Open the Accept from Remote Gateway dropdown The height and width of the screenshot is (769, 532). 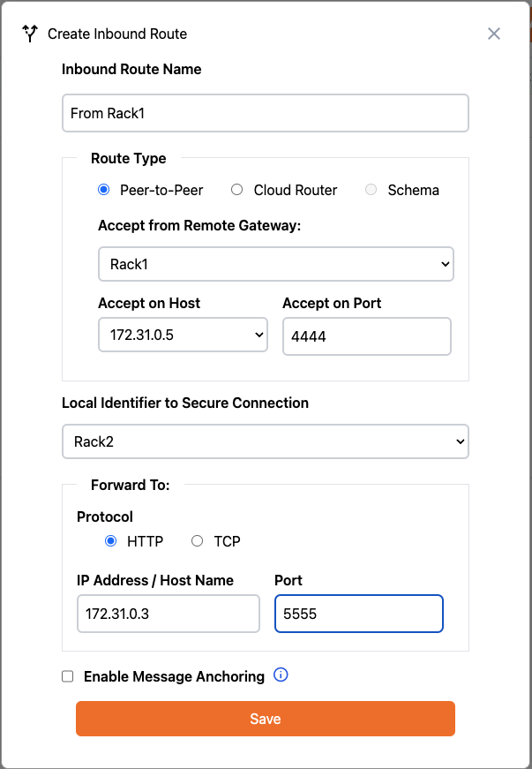(x=275, y=263)
